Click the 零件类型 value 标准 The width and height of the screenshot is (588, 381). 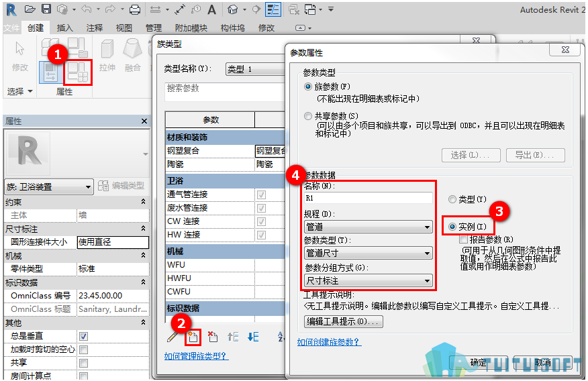pos(113,269)
